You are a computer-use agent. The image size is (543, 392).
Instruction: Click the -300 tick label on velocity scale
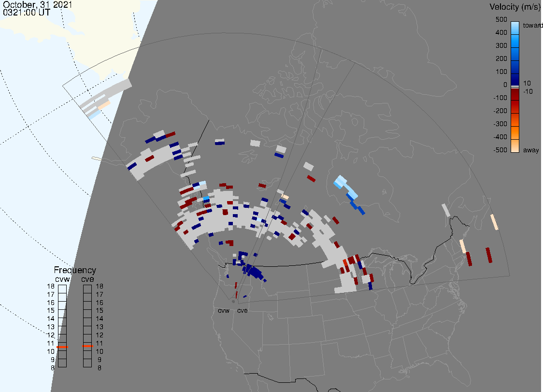[500, 124]
